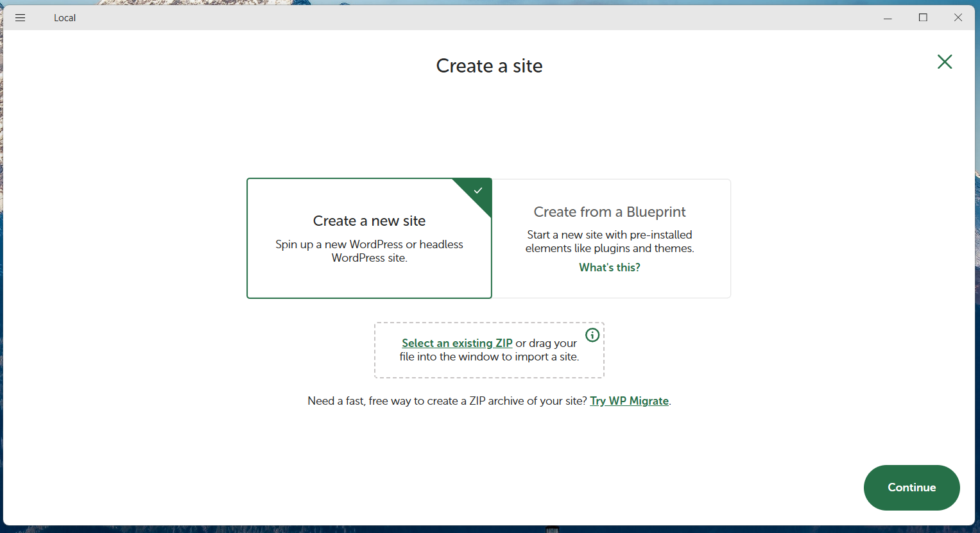
Task: Open the Try WP Migrate link
Action: coord(630,401)
